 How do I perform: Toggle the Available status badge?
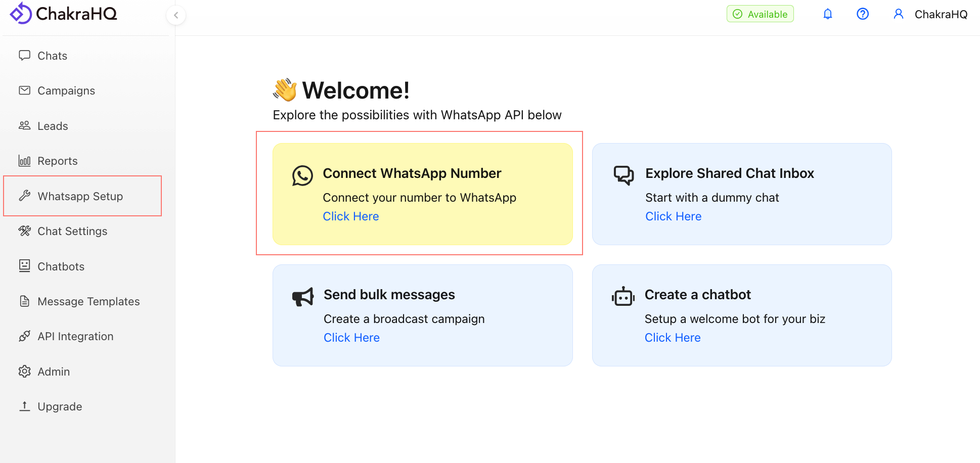coord(760,14)
